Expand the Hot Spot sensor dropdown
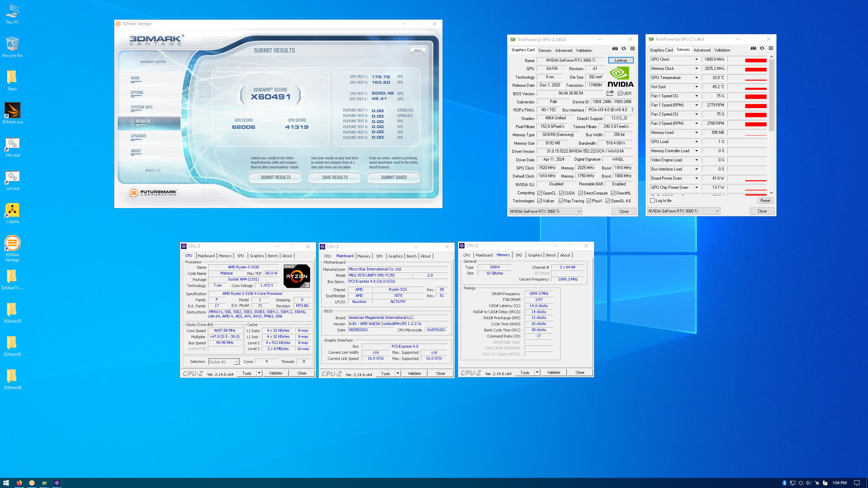The height and width of the screenshot is (488, 868). [696, 87]
